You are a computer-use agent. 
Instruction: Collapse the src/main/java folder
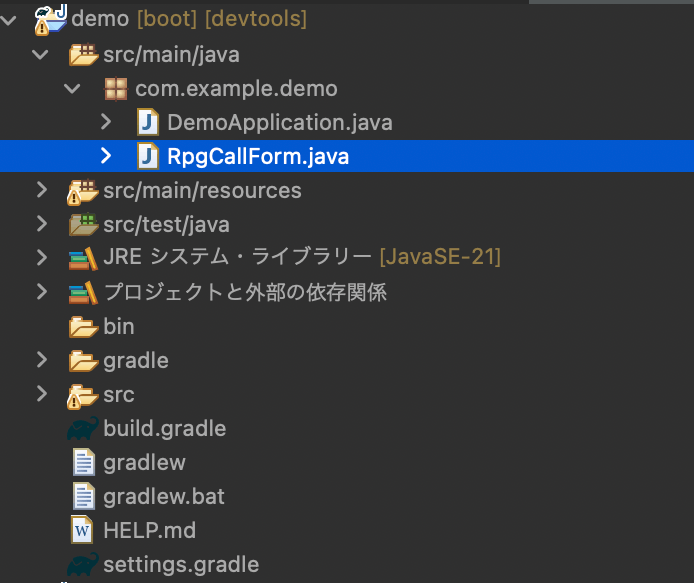41,54
